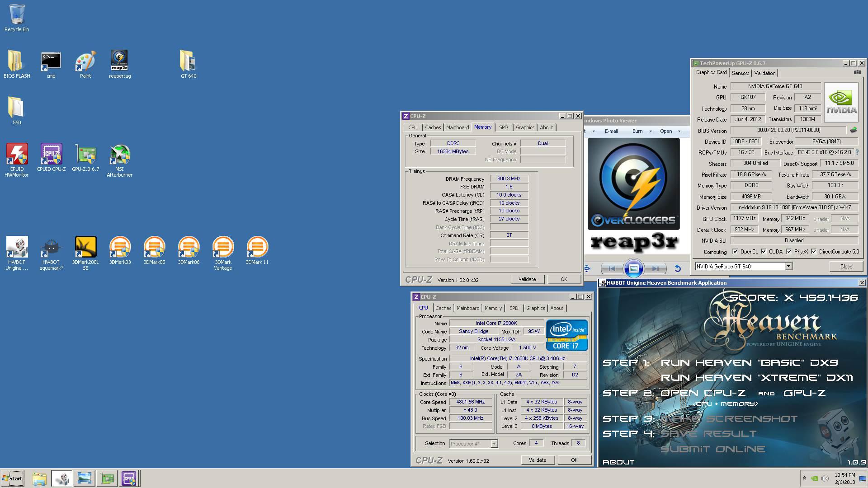
Task: Launch 3DMark06 desktop icon
Action: coord(189,251)
